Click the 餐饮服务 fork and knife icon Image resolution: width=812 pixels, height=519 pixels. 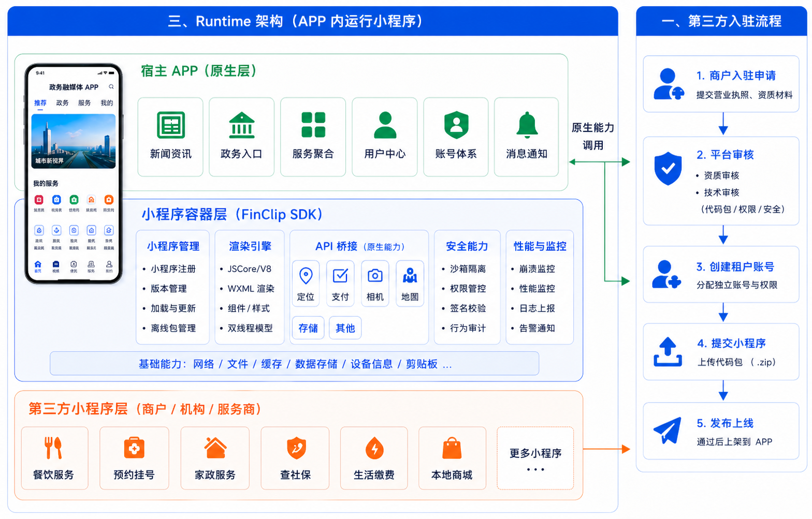pyautogui.click(x=53, y=448)
